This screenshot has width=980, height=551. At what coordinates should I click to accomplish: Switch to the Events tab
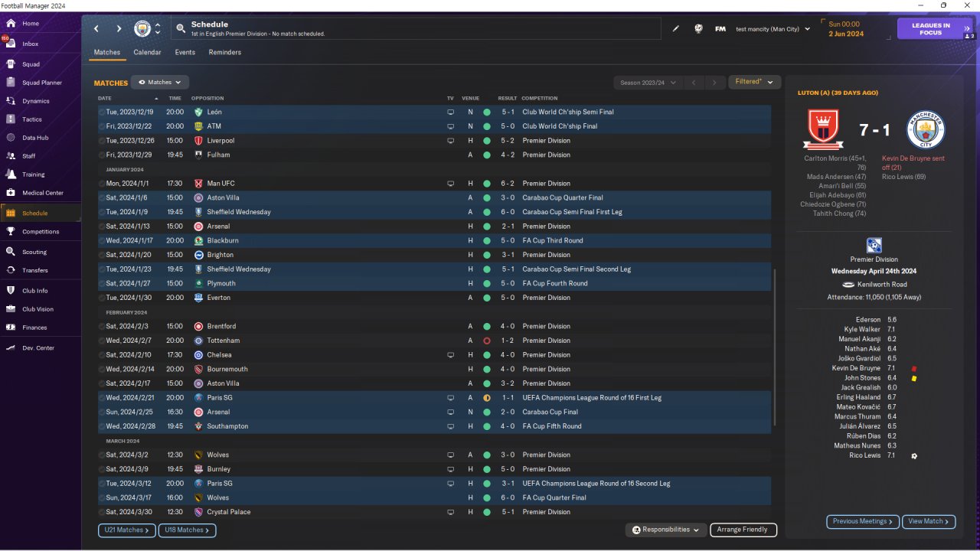pos(185,53)
